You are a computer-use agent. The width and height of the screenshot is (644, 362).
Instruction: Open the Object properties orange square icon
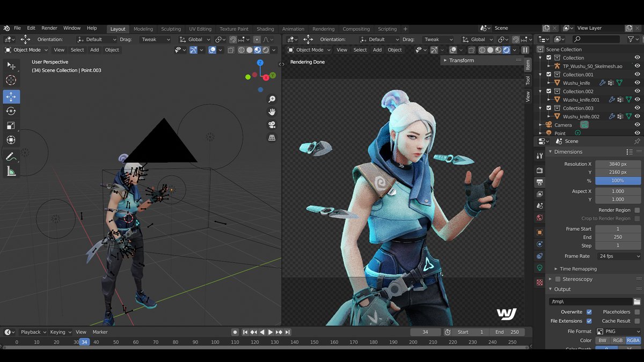(540, 232)
